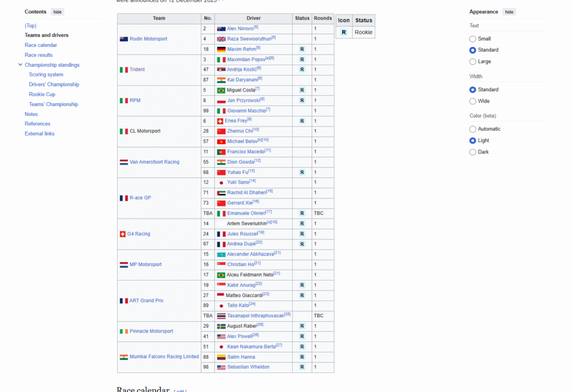Click the Indian flag beside Mumbai Falcons Racing
Viewport: 571px width, 392px height.
click(124, 357)
